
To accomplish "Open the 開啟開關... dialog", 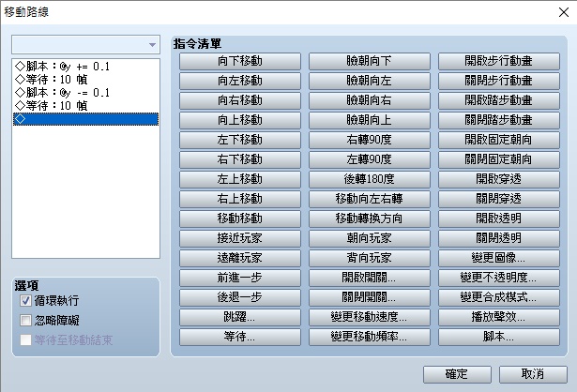I will (370, 278).
